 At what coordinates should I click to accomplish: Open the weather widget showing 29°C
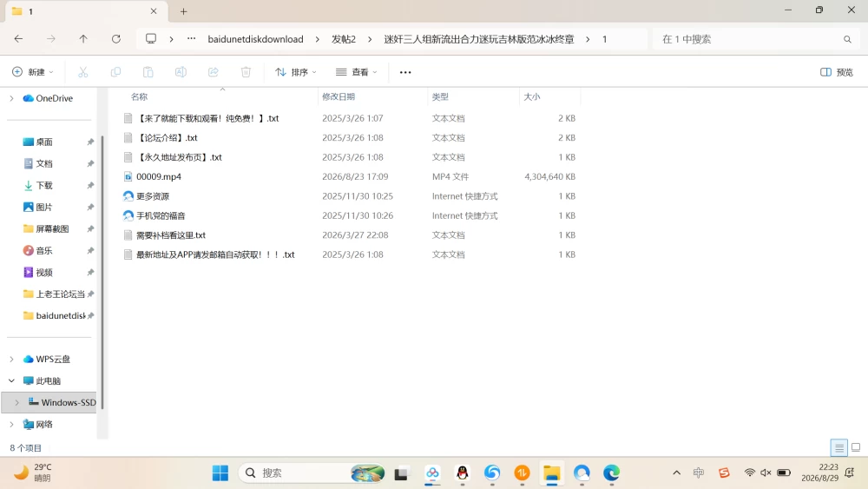point(33,472)
